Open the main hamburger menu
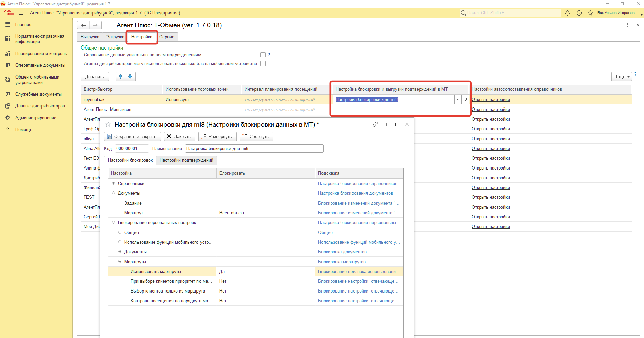This screenshot has height=338, width=644. (x=21, y=13)
